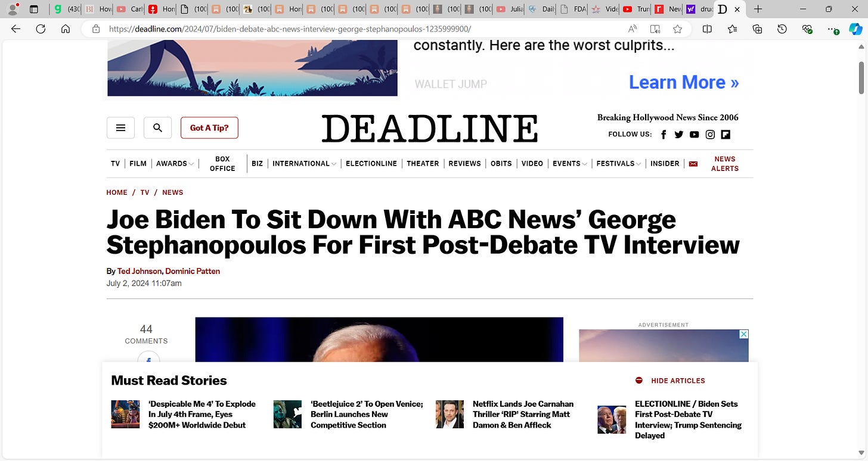The width and height of the screenshot is (868, 461).
Task: Open OBITS section
Action: coord(501,163)
